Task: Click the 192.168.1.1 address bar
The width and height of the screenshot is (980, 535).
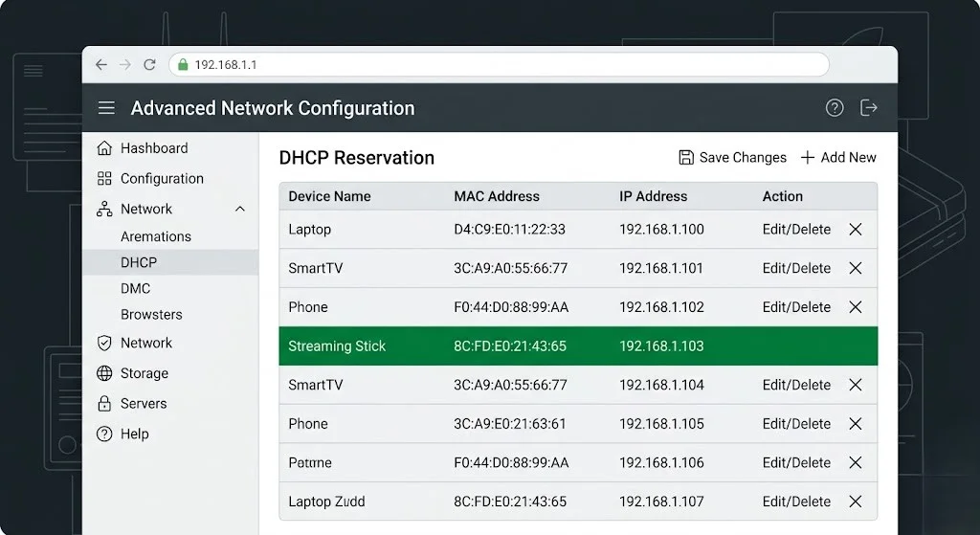Action: (x=499, y=64)
